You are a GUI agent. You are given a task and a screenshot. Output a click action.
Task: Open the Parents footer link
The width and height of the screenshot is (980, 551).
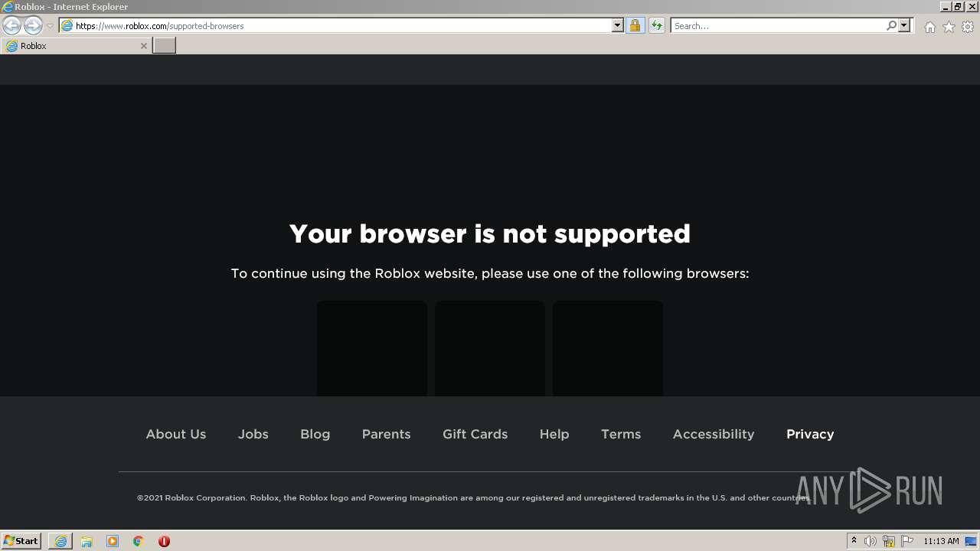(386, 434)
